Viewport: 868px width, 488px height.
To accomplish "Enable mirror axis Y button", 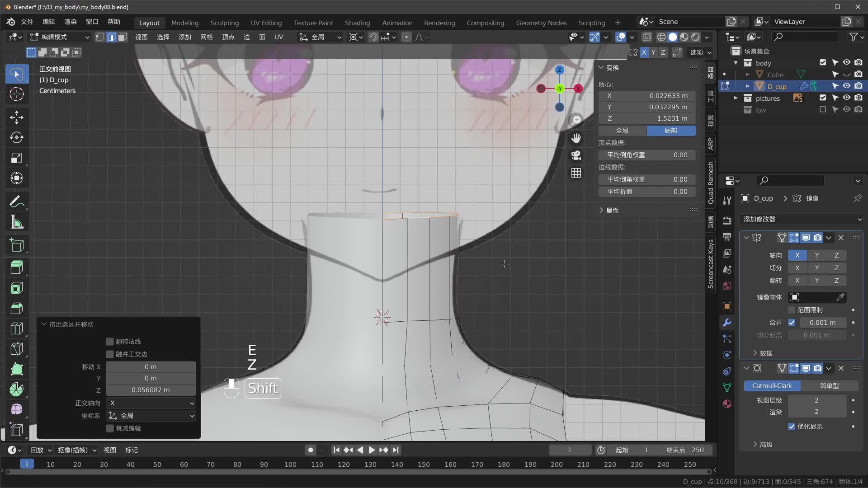I will click(x=817, y=255).
